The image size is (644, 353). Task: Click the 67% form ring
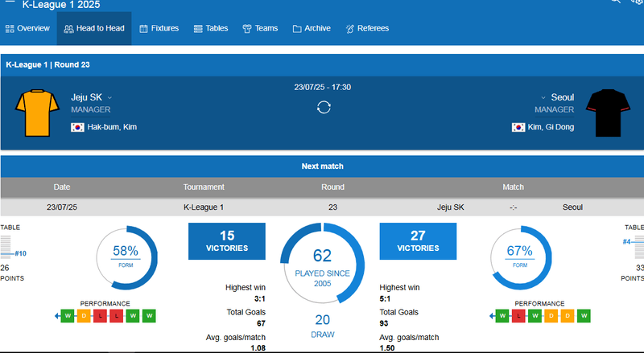pos(521,258)
